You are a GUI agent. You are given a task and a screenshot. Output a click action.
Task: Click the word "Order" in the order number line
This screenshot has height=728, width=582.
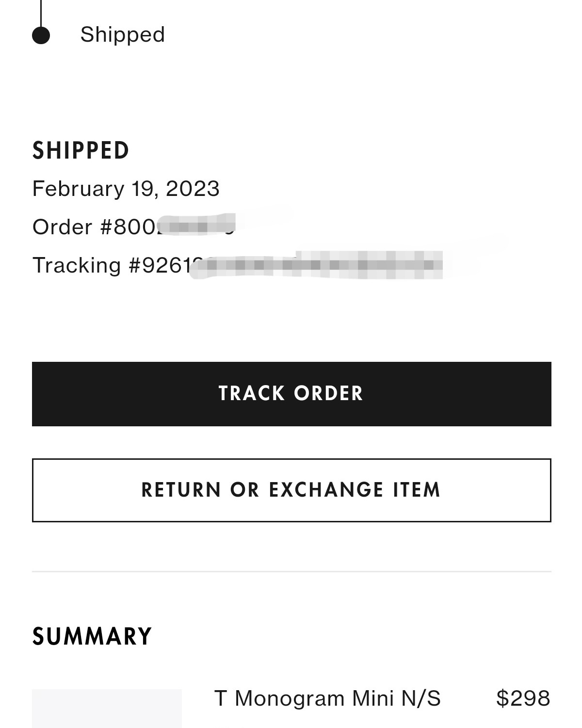[62, 226]
